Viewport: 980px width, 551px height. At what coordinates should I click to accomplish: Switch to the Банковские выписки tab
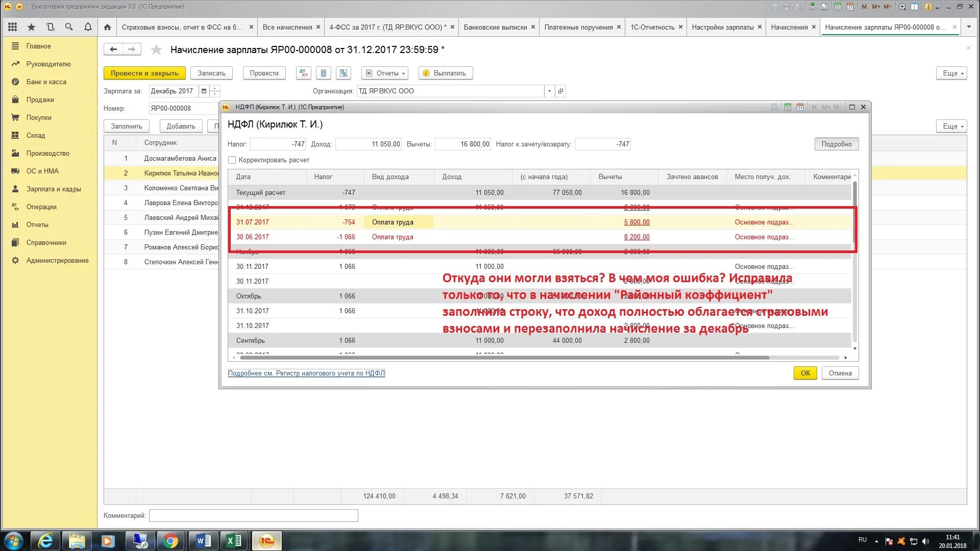(x=495, y=27)
